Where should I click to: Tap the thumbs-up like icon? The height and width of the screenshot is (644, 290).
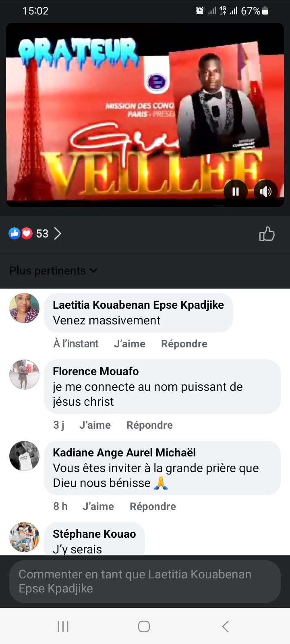[267, 234]
